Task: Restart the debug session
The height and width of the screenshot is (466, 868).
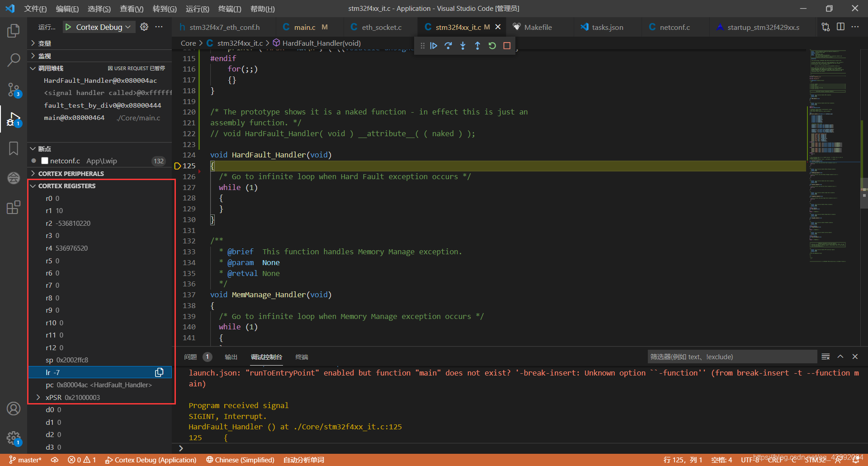Action: (492, 46)
